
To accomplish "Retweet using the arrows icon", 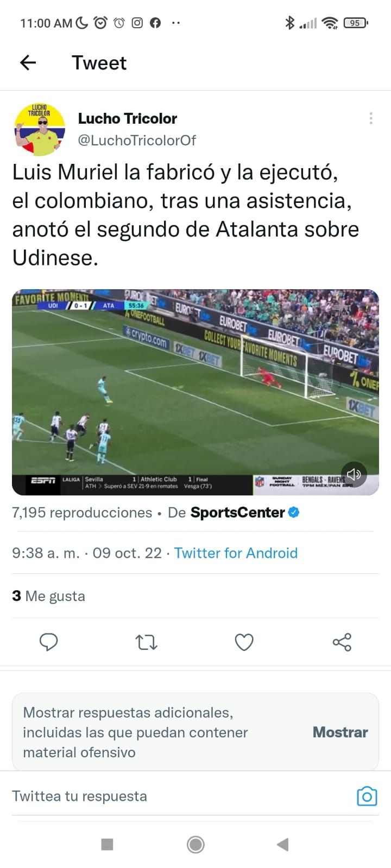I will pos(146,643).
